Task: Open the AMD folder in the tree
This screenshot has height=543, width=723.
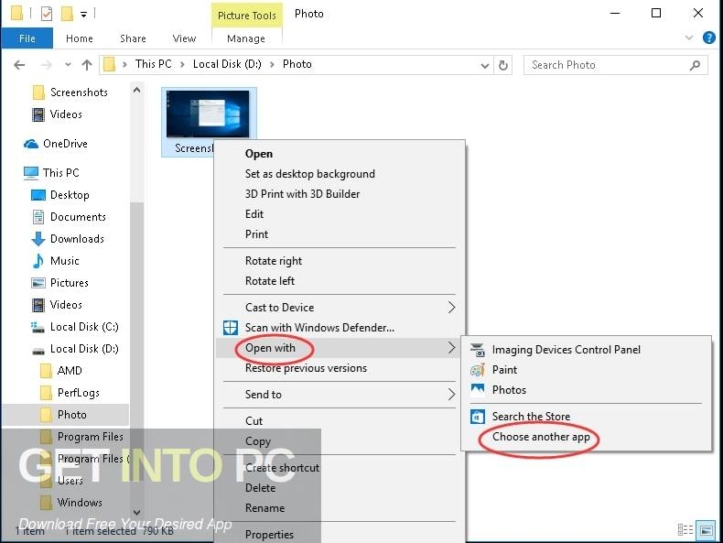Action: pyautogui.click(x=61, y=371)
